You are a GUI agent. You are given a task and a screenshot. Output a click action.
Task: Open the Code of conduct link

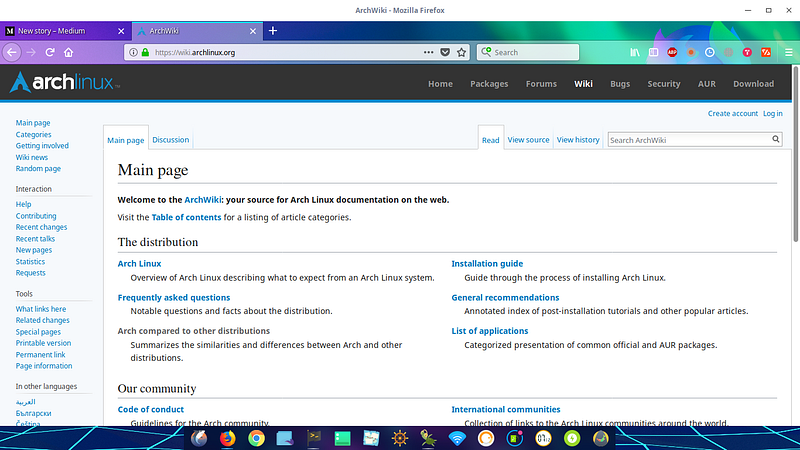[x=151, y=409]
